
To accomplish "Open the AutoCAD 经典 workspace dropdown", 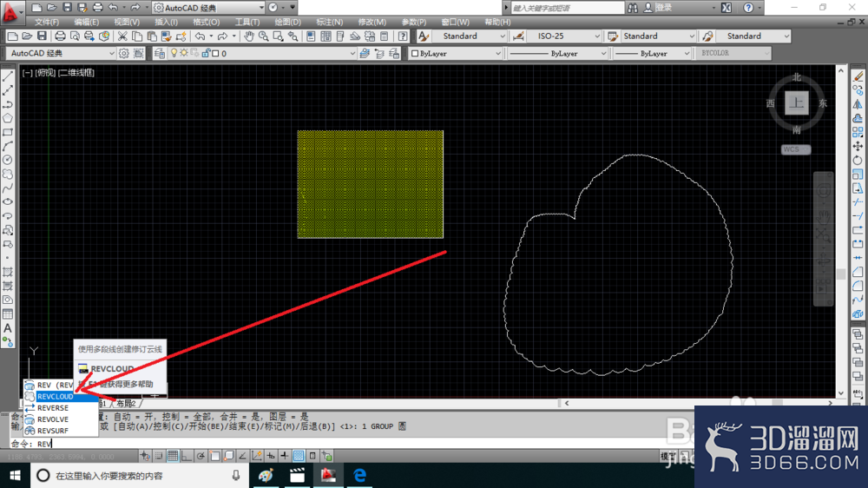I will pos(61,53).
